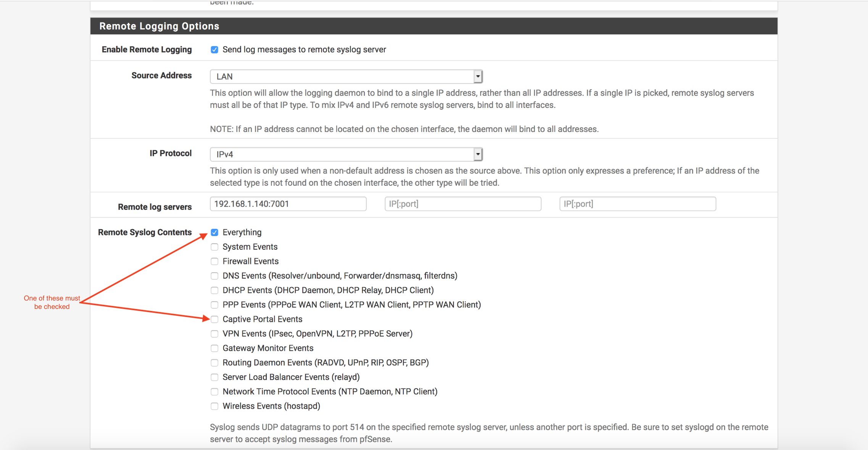The width and height of the screenshot is (868, 450).
Task: Check the DNS Events checkbox
Action: pos(215,276)
